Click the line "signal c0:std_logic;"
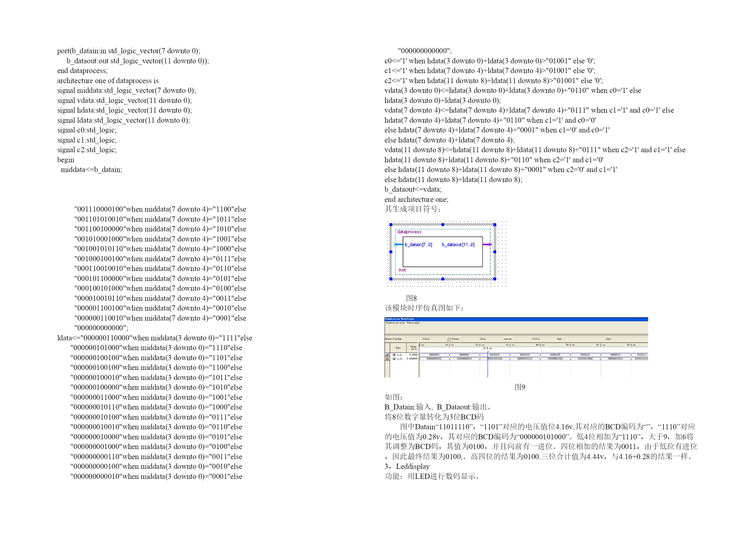The width and height of the screenshot is (756, 534). pos(87,130)
